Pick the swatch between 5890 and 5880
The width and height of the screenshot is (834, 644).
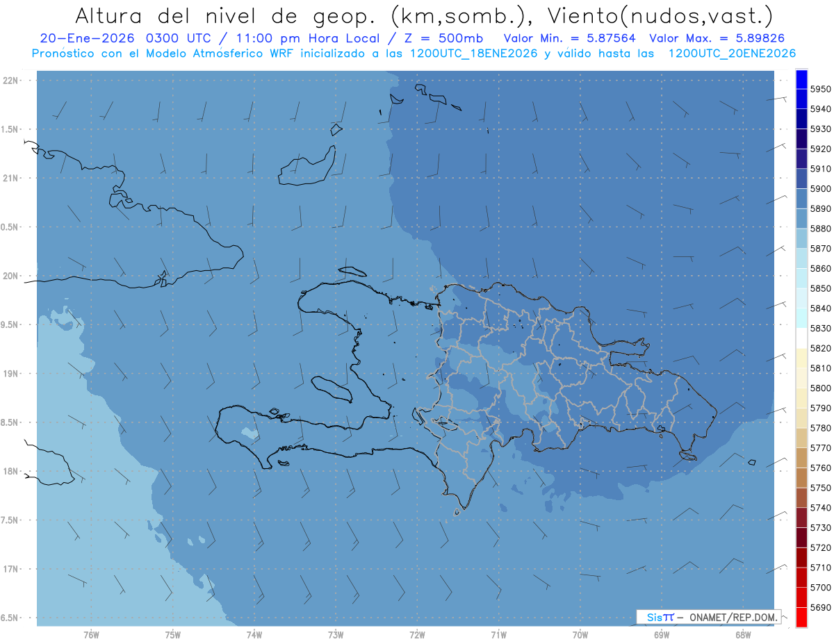tap(801, 218)
